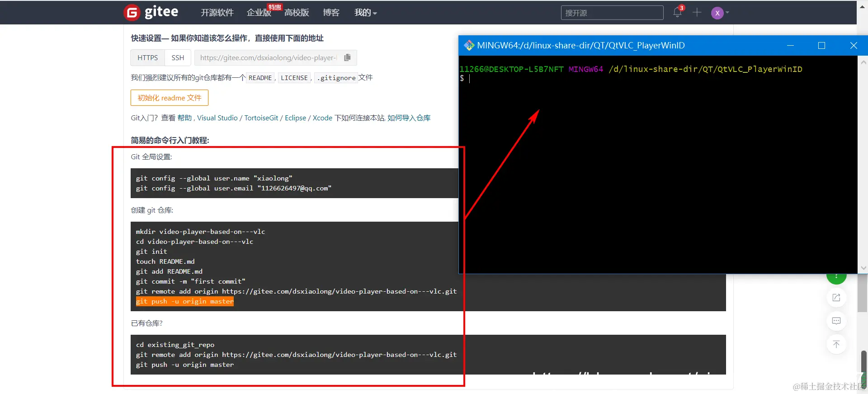Click the terminal scrollbar down arrow
The width and height of the screenshot is (868, 394).
coord(863,268)
